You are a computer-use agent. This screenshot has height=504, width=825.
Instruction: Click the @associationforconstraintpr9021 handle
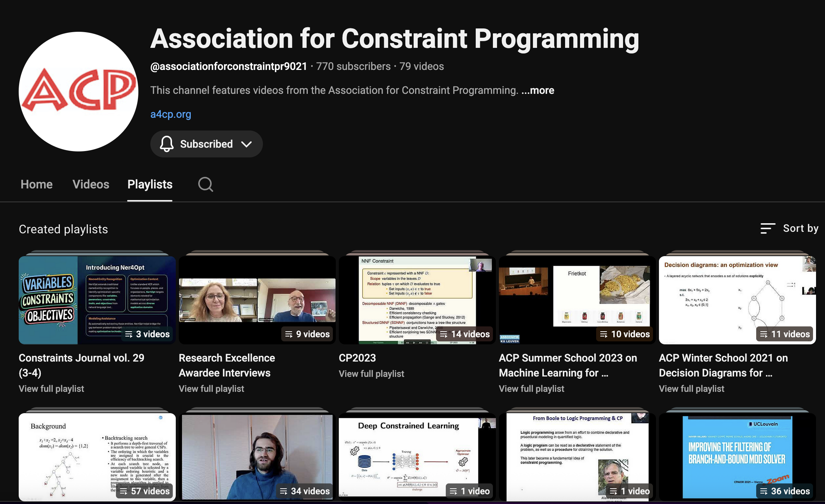pyautogui.click(x=229, y=66)
